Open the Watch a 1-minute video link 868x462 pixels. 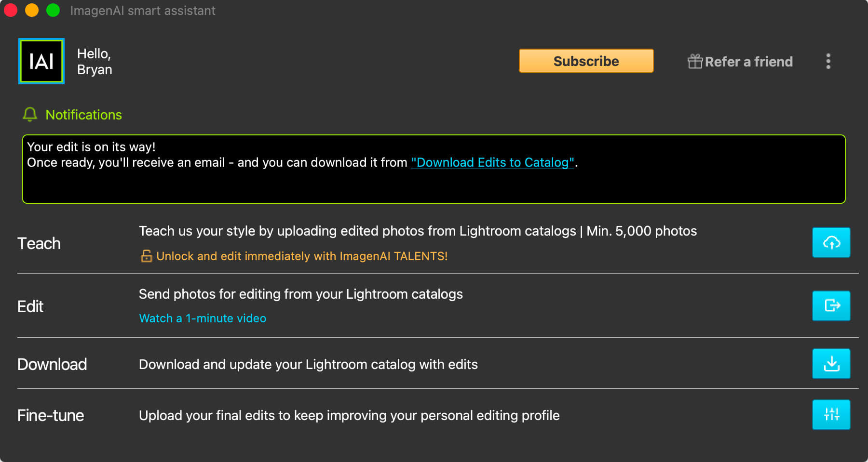click(203, 318)
